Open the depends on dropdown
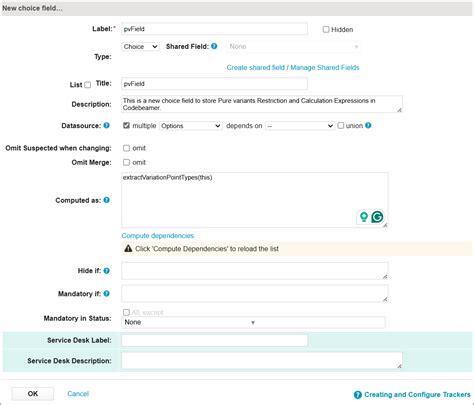 click(300, 126)
